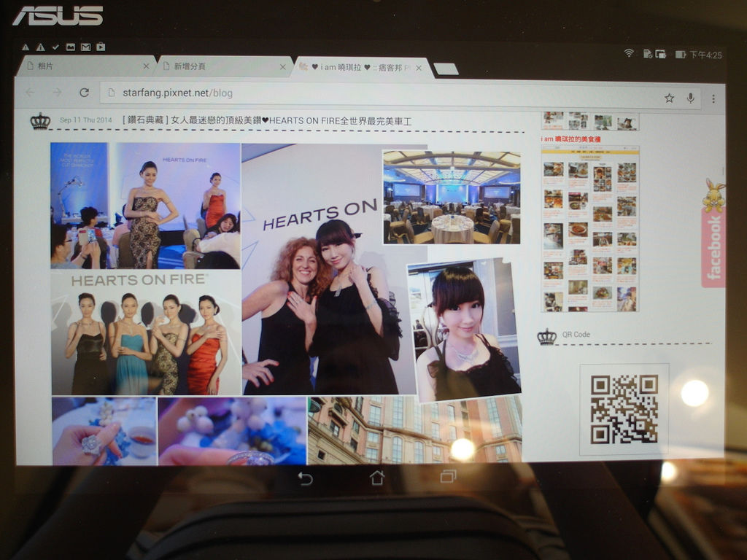Tap the 下午4:25 clock
The height and width of the screenshot is (560, 747).
tap(706, 55)
